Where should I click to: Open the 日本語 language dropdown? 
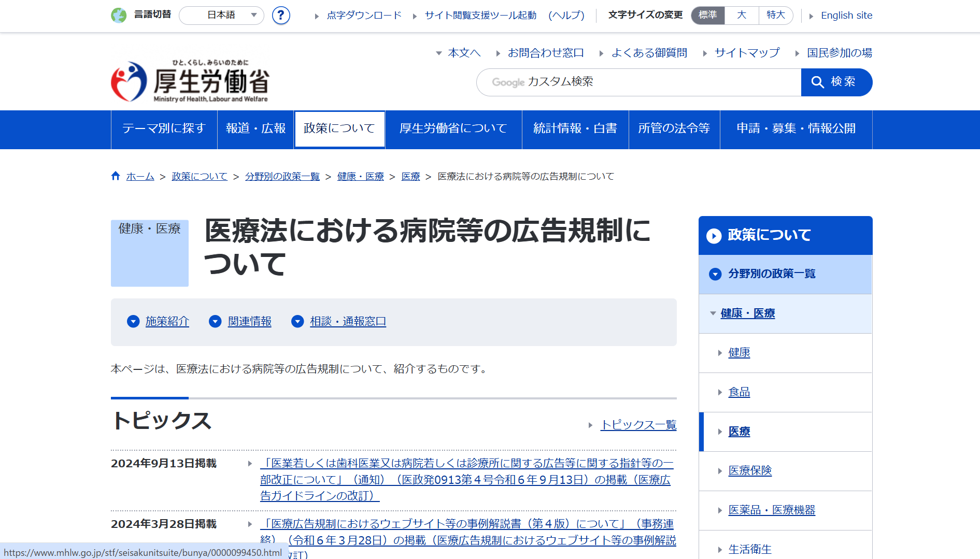click(x=221, y=15)
